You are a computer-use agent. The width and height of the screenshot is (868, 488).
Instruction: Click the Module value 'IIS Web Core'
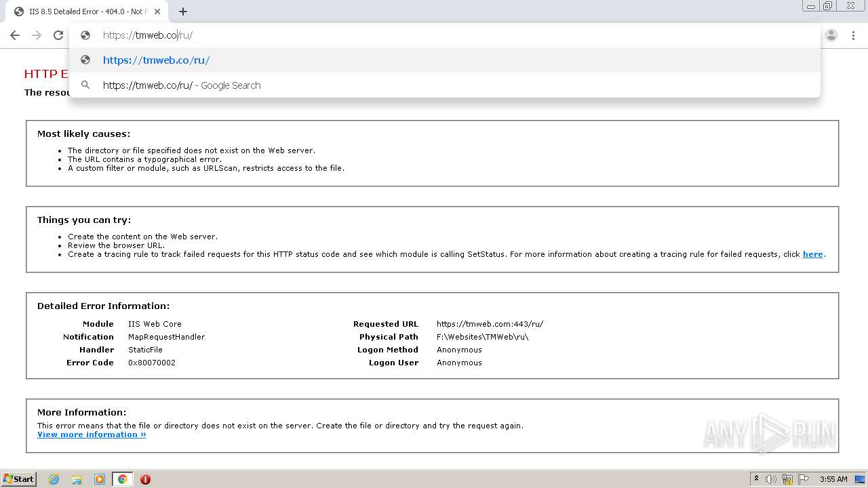point(155,324)
